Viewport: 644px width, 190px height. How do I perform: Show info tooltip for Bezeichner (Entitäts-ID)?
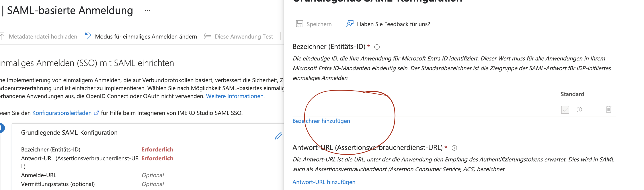[x=377, y=47]
